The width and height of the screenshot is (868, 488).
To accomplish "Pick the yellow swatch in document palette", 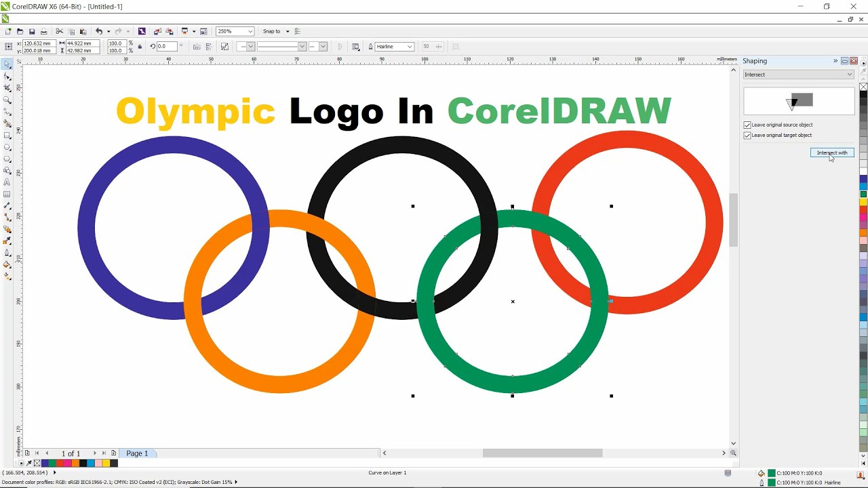I will coord(106,463).
